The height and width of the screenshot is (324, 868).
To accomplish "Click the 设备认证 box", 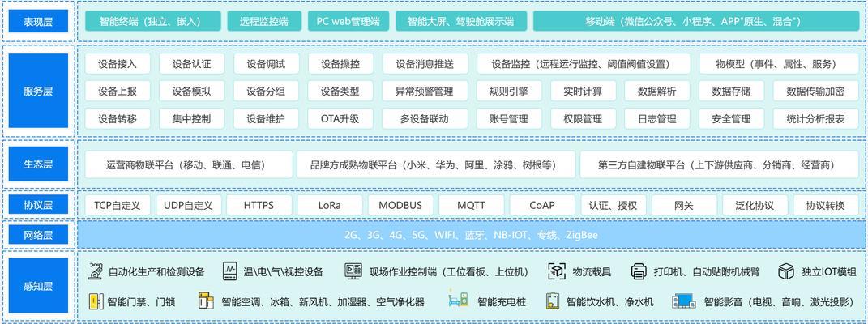I will [191, 63].
